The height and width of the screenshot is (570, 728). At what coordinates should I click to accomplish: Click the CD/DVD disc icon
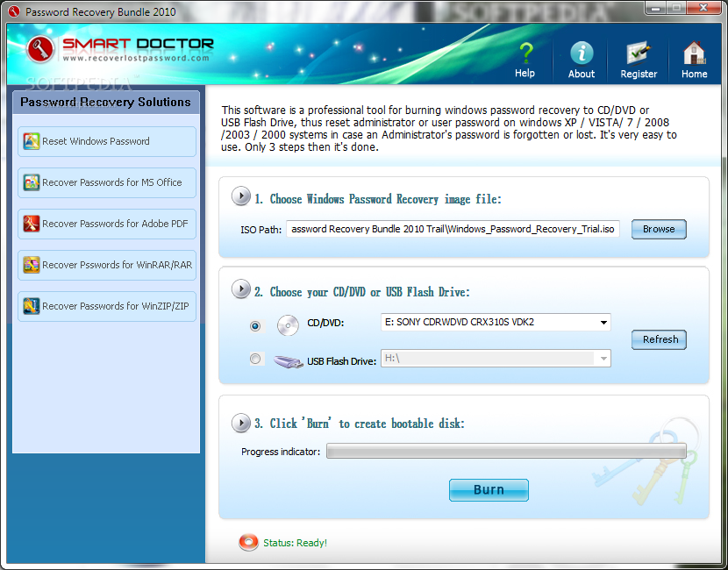coord(288,325)
